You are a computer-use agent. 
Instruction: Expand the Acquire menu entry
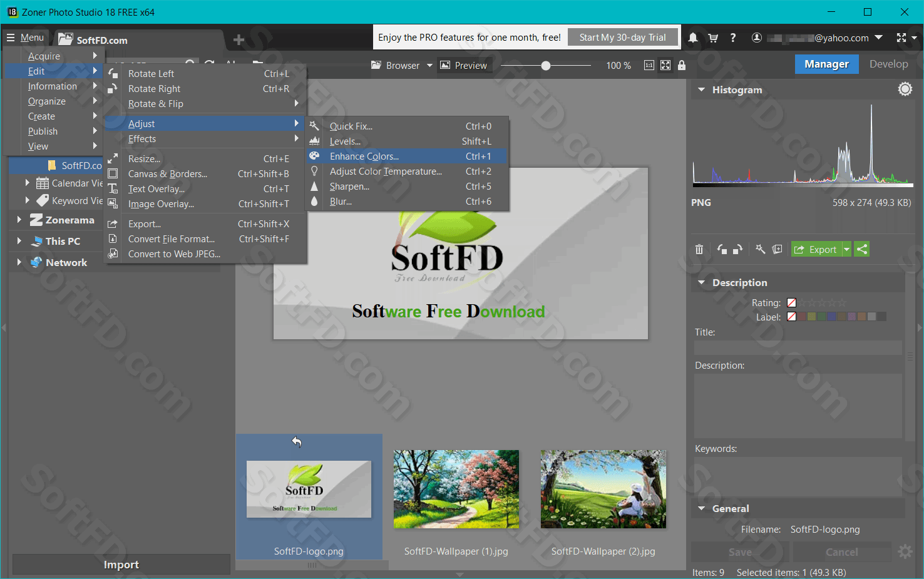point(53,56)
